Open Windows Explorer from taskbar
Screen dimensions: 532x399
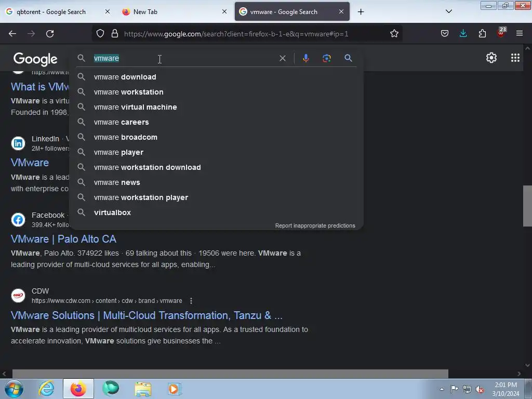coord(143,389)
